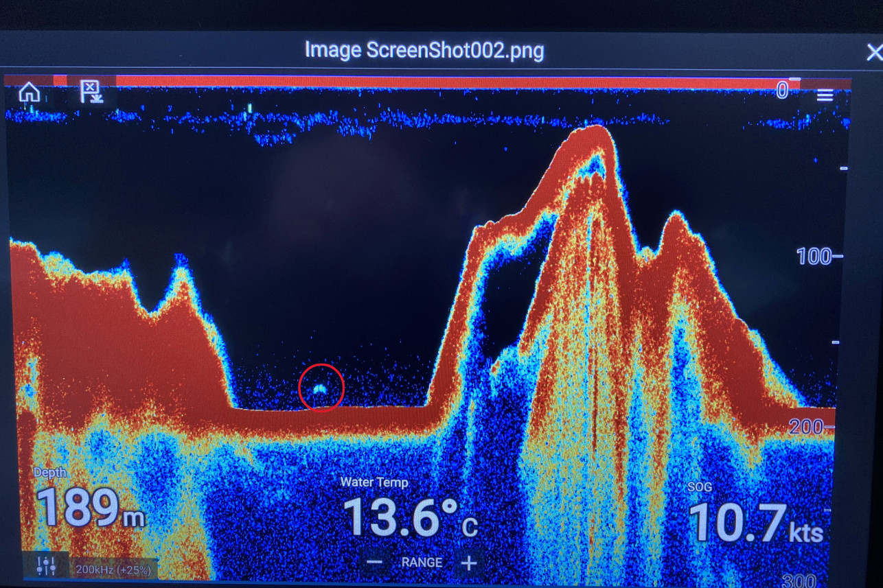Open the sonar sensitivity sliders icon
Viewport: 883px width, 588px height.
tap(46, 566)
